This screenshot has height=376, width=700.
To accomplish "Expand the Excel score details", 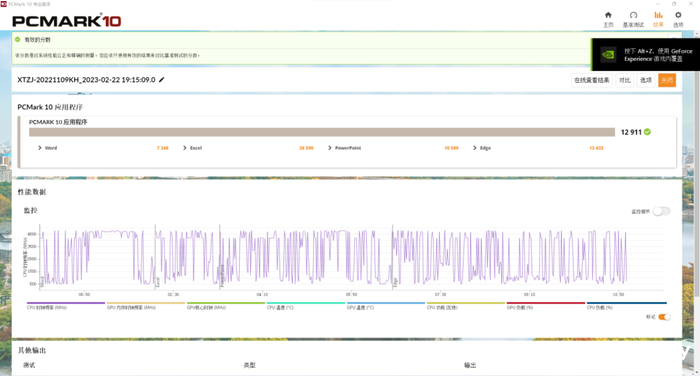I will 185,148.
